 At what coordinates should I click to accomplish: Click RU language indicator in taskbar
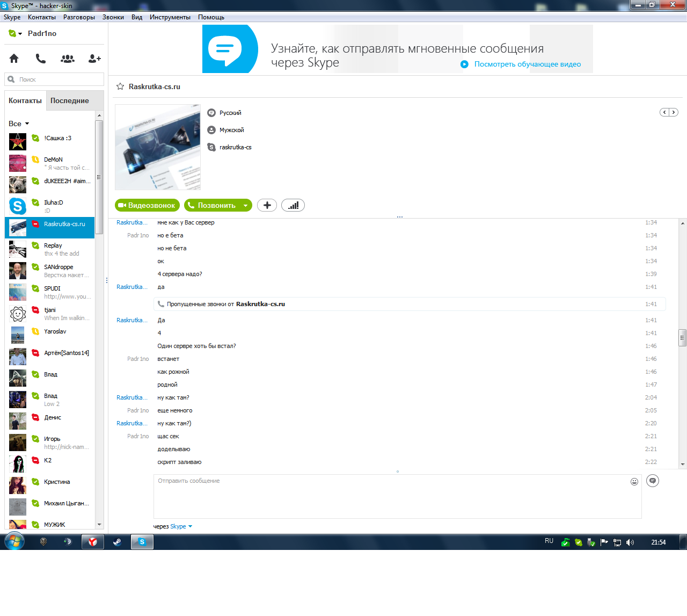click(549, 541)
